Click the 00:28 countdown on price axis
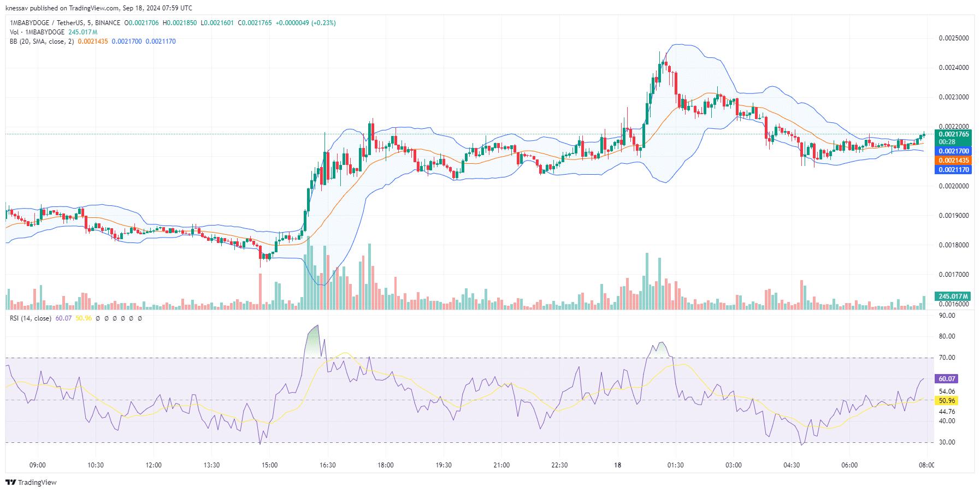This screenshot has width=980, height=492. click(947, 142)
